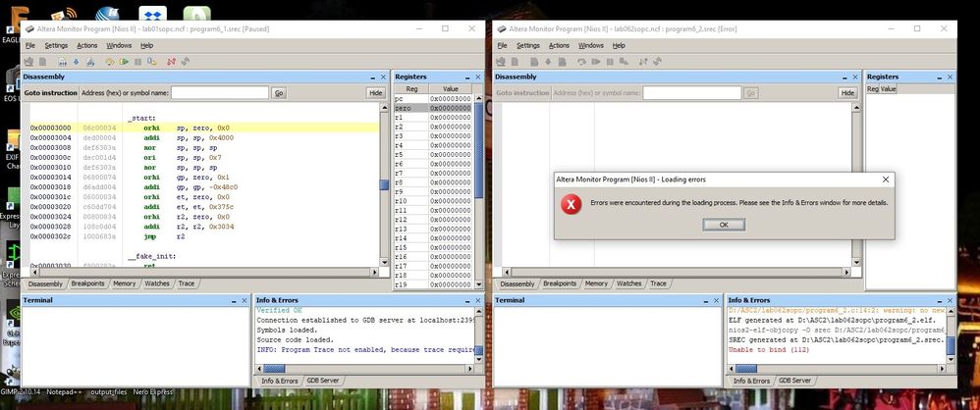Image resolution: width=980 pixels, height=410 pixels.
Task: Open Actions menu in right Error window
Action: click(x=559, y=45)
